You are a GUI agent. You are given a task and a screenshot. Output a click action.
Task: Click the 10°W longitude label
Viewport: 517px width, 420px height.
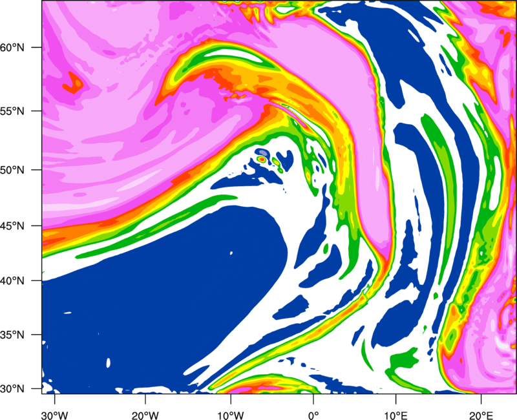231,415
